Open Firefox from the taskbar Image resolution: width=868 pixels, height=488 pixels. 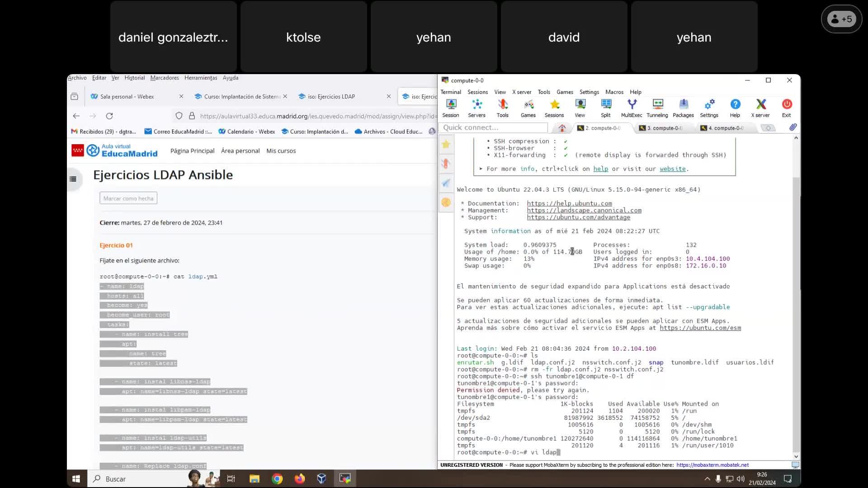(300, 479)
